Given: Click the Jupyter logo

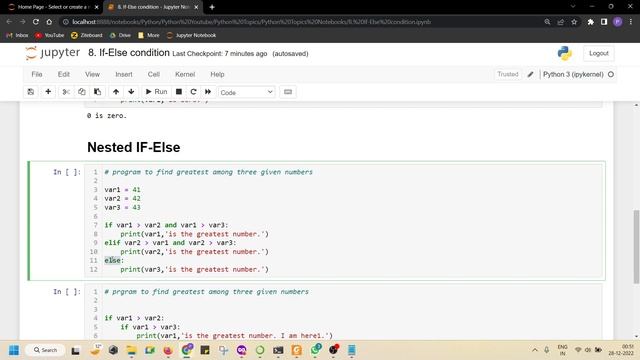Looking at the screenshot, I should pos(53,53).
